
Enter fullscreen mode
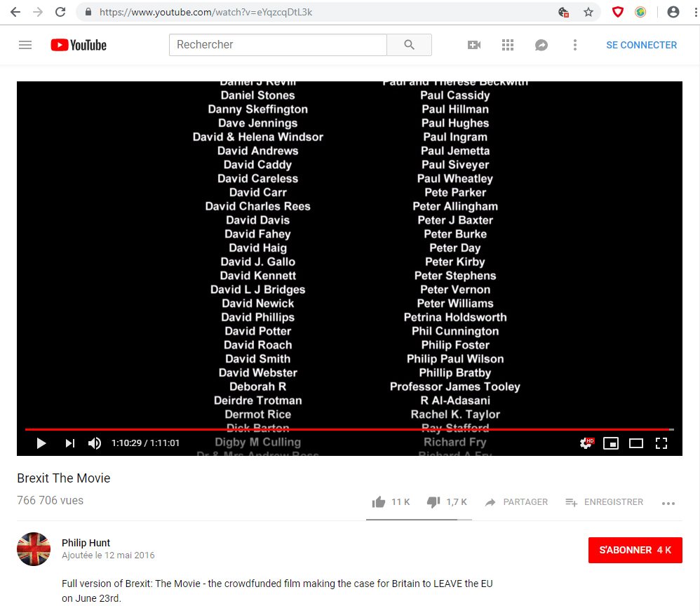tap(661, 443)
